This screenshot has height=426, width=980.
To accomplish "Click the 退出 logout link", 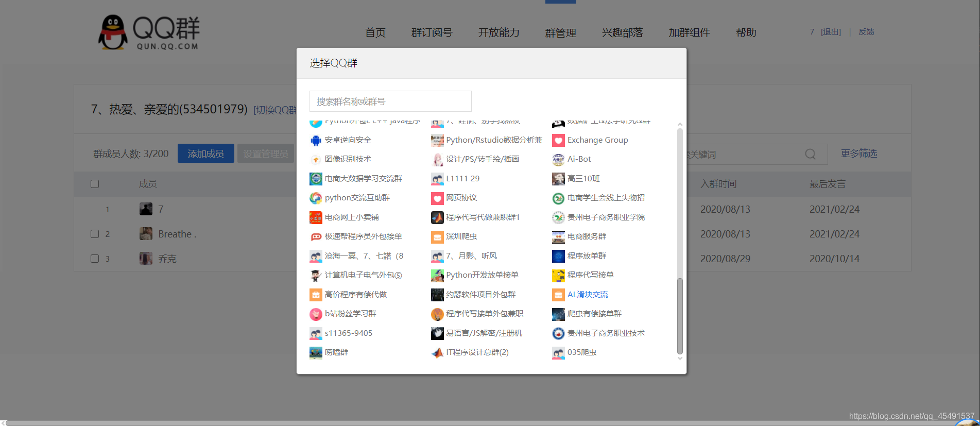I will click(x=831, y=32).
